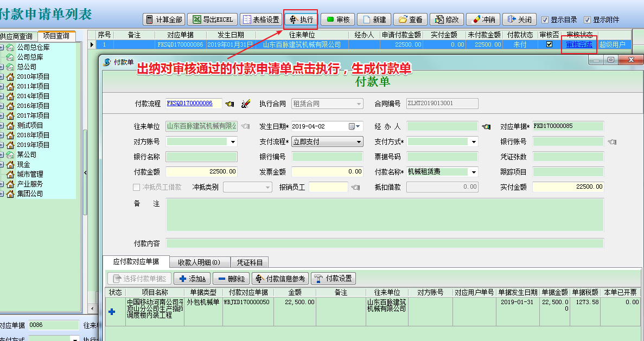This screenshot has height=341, width=644.
Task: Select the 应付款对应单据 tab
Action: click(x=136, y=261)
